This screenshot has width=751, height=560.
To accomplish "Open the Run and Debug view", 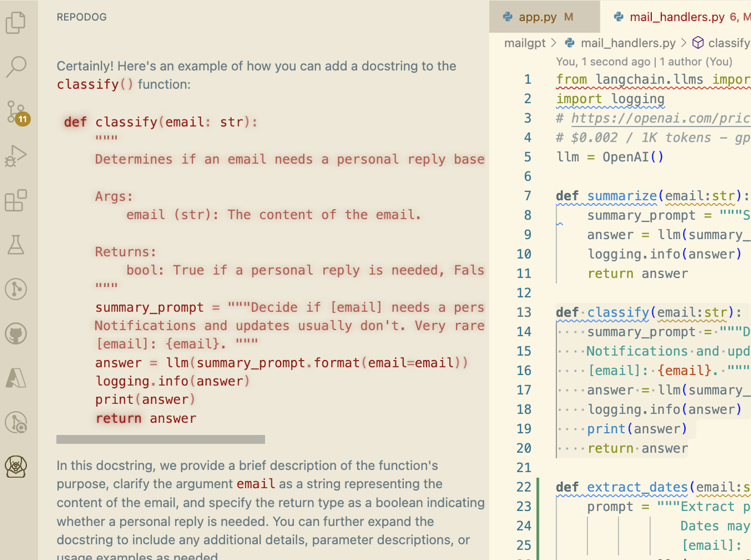I will [x=16, y=156].
